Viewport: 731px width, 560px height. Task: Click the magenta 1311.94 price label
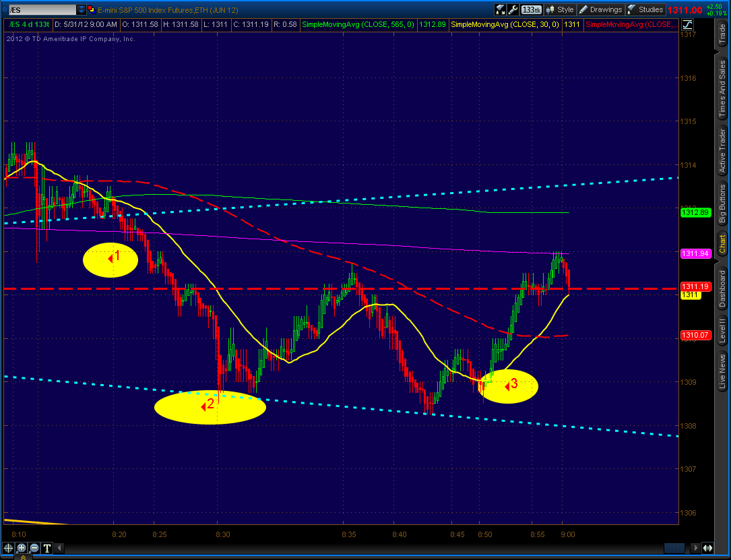695,253
